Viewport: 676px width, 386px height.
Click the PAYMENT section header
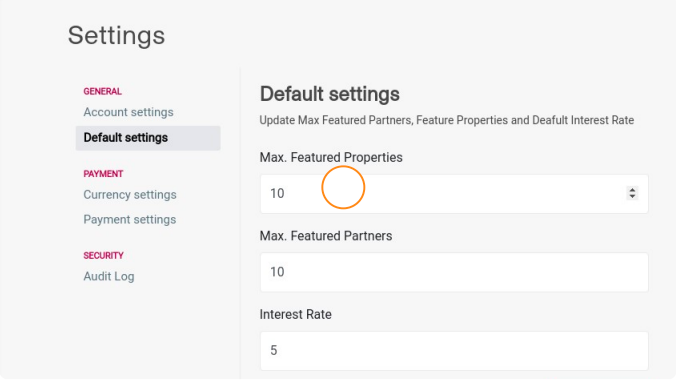(x=103, y=174)
